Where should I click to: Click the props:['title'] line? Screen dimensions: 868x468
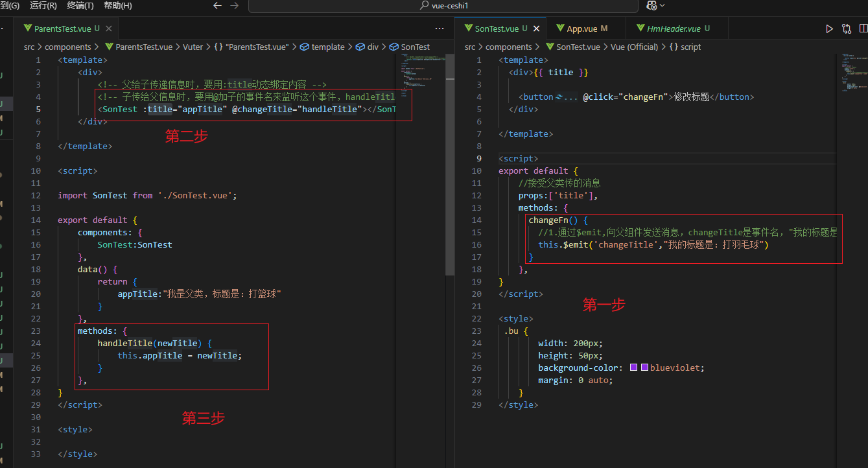(558, 195)
